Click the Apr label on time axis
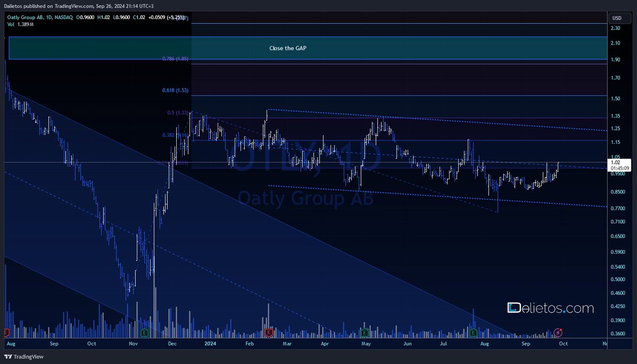Screen dimensions: 637x364 pyautogui.click(x=325, y=344)
